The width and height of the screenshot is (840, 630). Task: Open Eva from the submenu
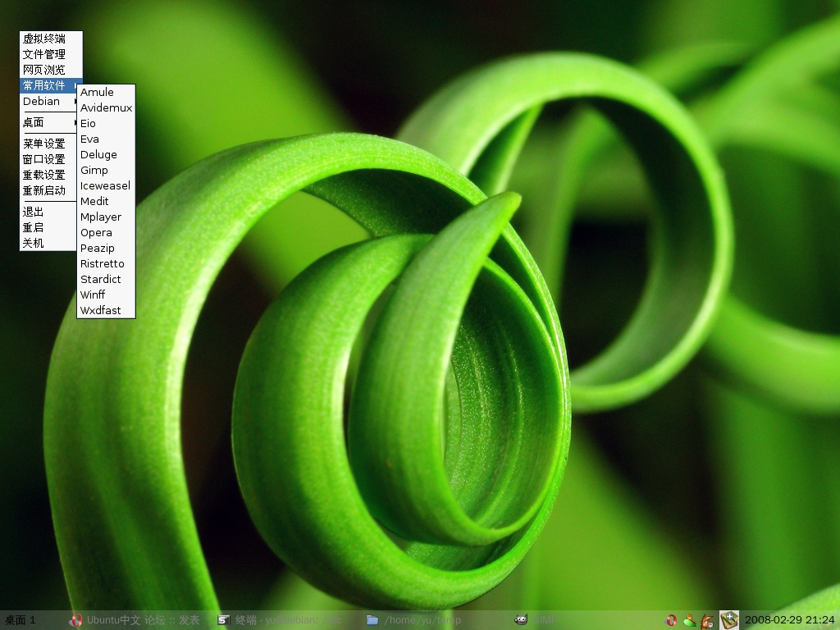pos(106,139)
